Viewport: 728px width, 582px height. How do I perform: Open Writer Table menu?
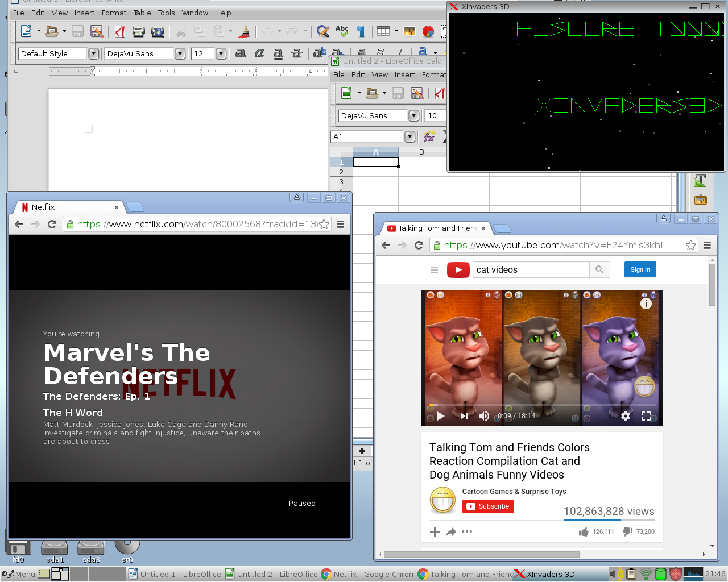pos(142,13)
